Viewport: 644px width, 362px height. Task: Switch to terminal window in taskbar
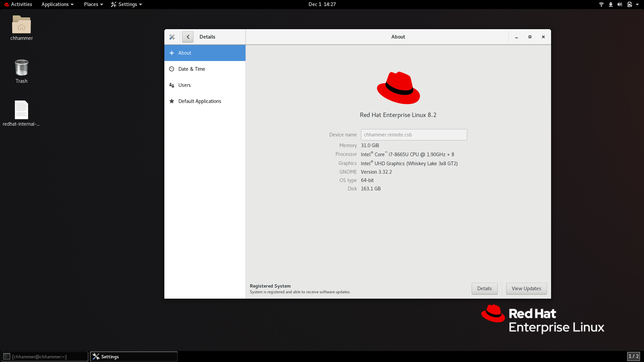click(x=45, y=357)
